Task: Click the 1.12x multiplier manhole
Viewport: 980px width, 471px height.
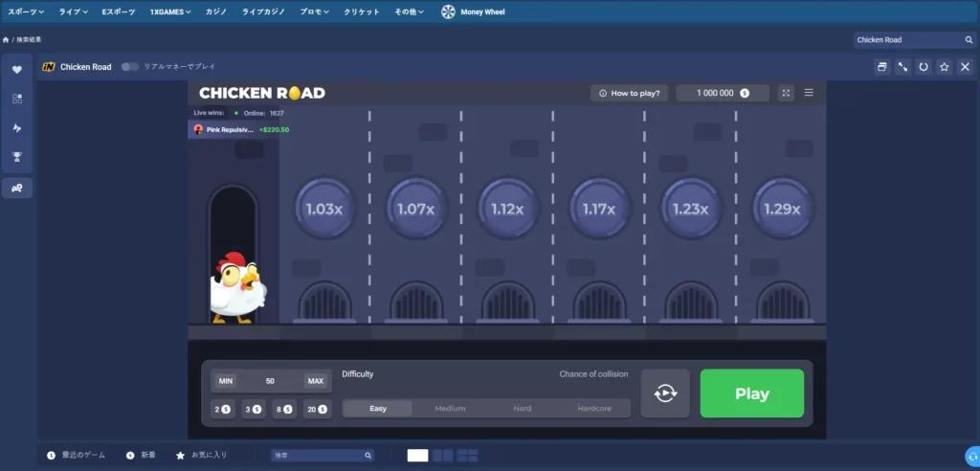Action: (x=507, y=209)
